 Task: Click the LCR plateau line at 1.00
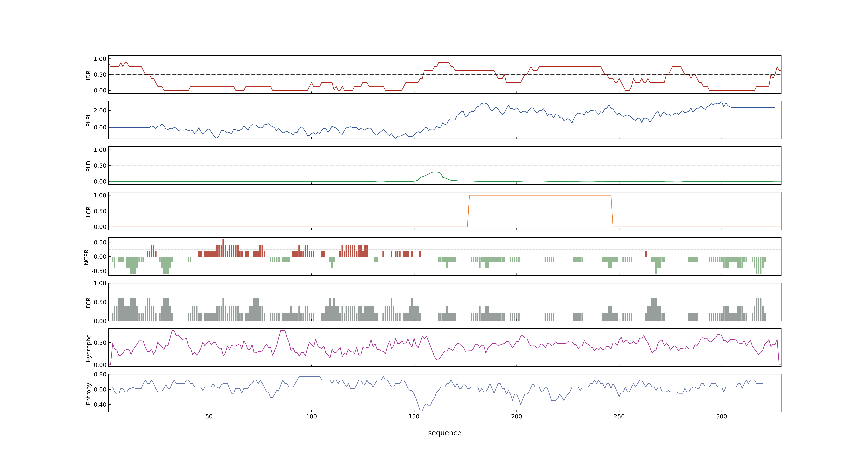540,195
